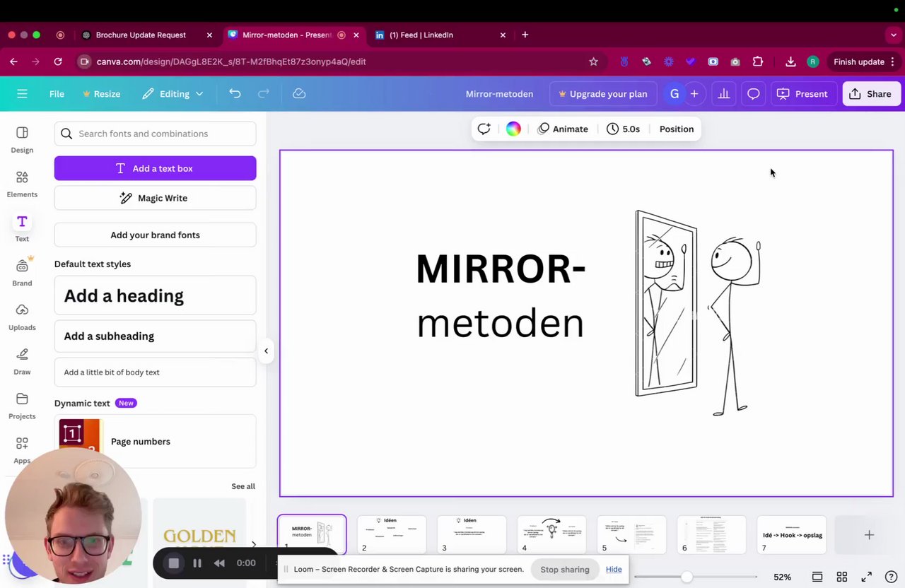Open the background color rainbow swatch
The height and width of the screenshot is (588, 905).
click(513, 129)
